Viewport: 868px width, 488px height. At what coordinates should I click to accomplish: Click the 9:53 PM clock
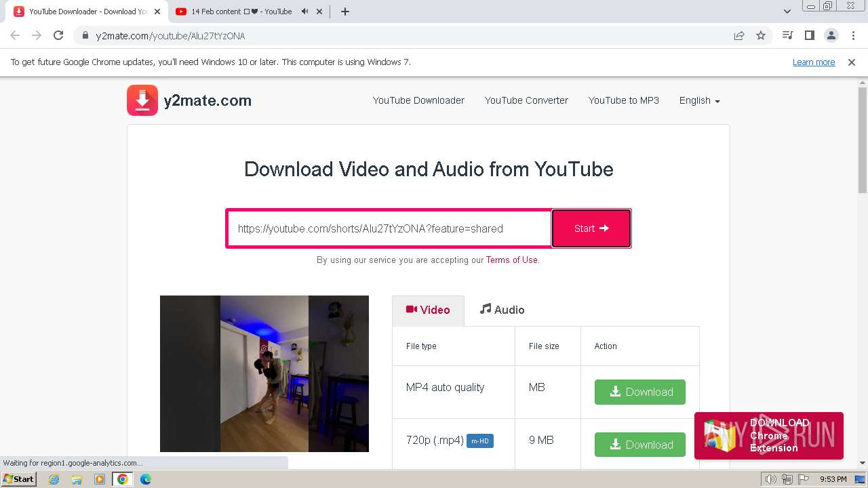coord(833,479)
